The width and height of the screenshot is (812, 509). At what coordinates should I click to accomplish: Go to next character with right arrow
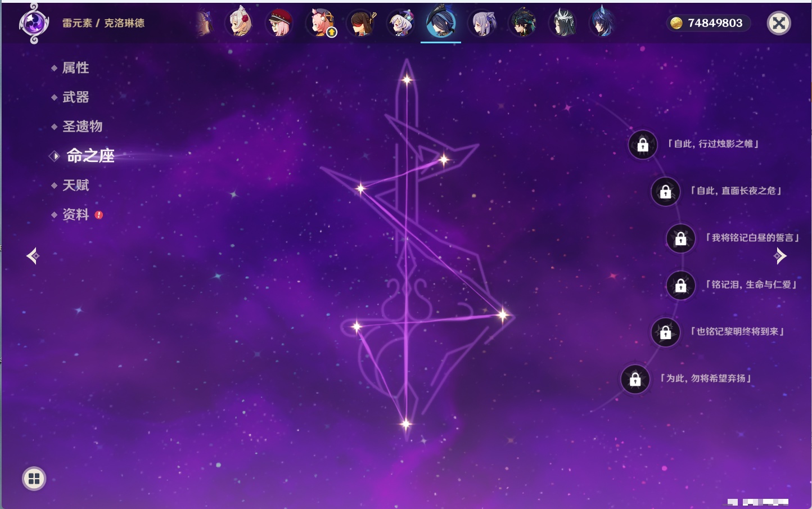pos(780,256)
